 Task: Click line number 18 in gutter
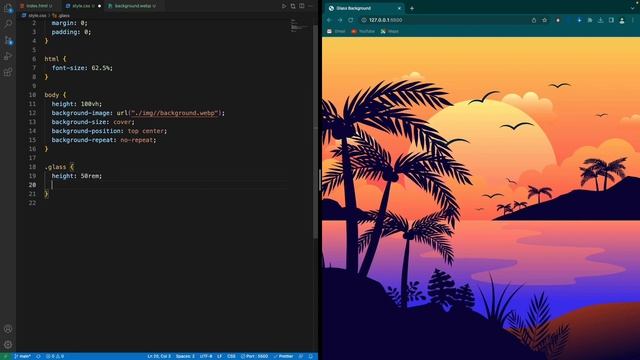32,167
